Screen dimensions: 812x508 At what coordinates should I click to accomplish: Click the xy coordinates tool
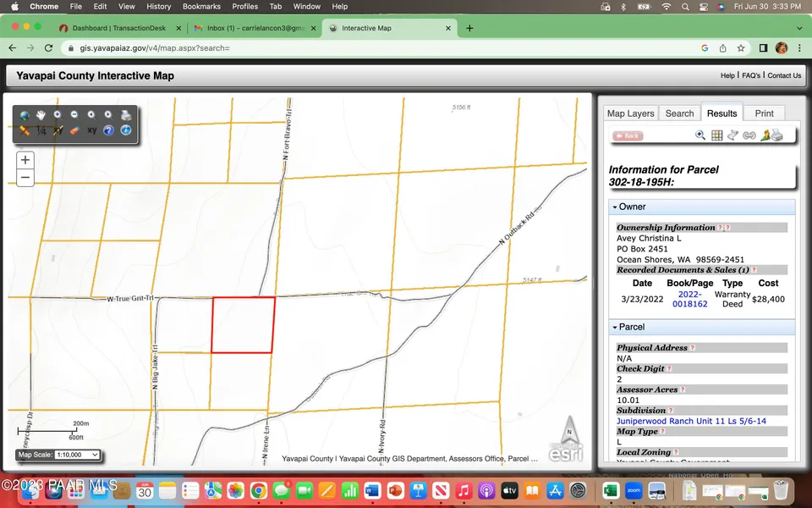click(91, 130)
